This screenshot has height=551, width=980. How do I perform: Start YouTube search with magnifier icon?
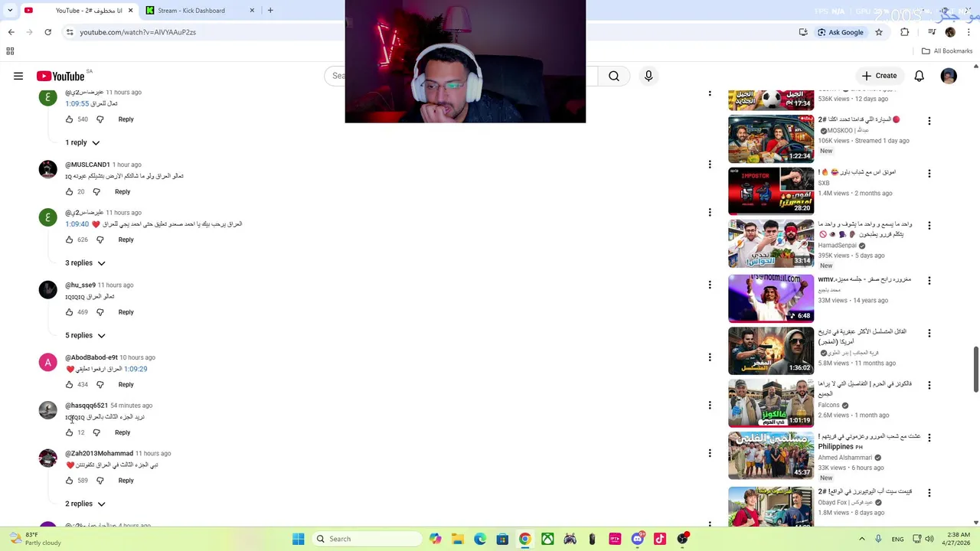pyautogui.click(x=614, y=76)
